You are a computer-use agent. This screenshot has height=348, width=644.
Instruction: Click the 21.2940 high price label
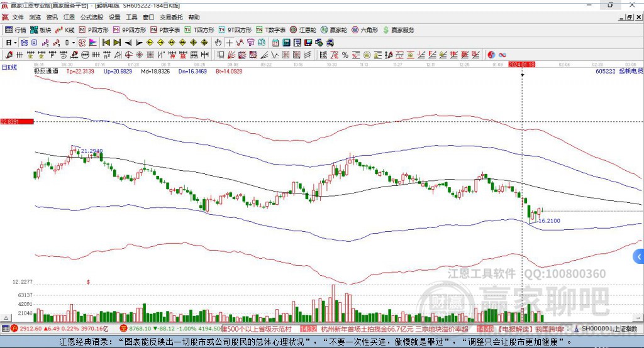92,151
